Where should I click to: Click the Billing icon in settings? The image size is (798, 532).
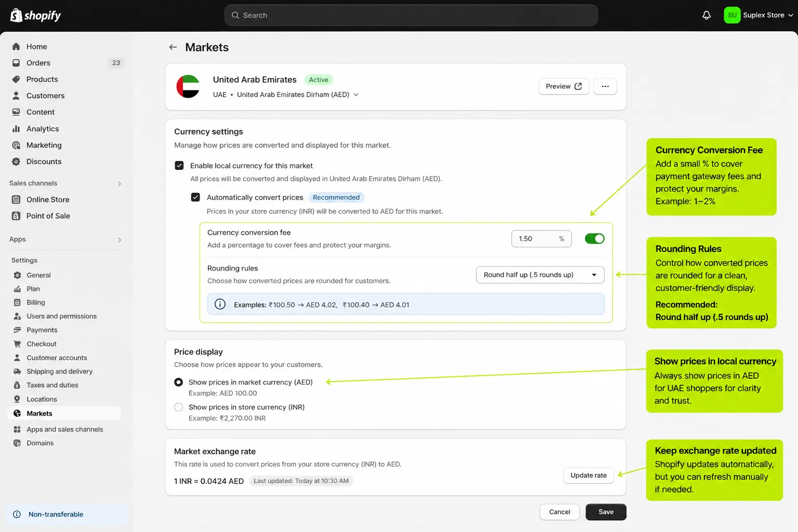pos(17,302)
